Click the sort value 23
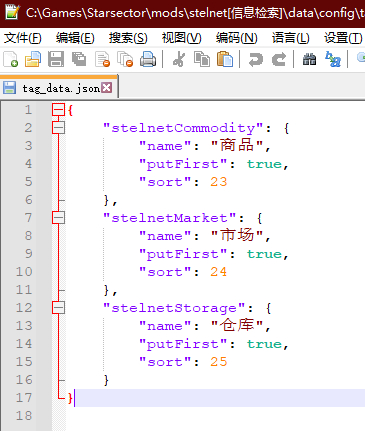The height and width of the screenshot is (431, 365). click(x=219, y=182)
